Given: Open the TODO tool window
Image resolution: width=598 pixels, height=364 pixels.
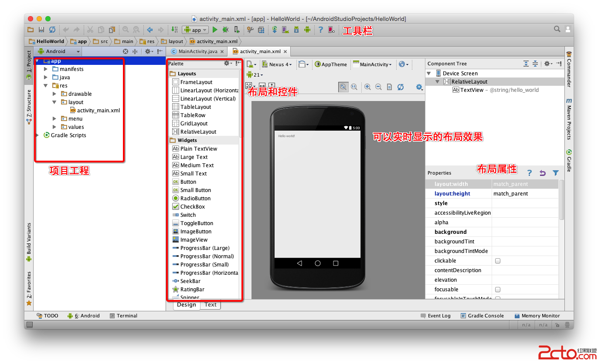Looking at the screenshot, I should [x=48, y=316].
